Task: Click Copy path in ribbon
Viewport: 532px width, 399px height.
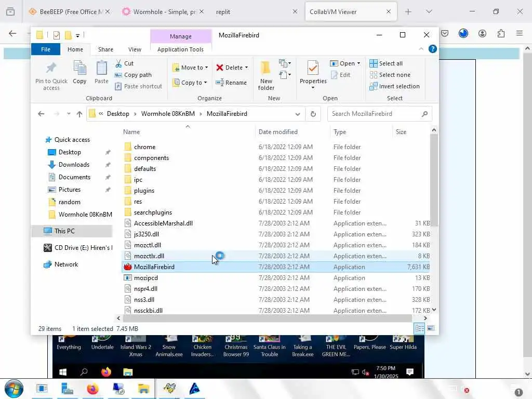Action: pyautogui.click(x=133, y=75)
